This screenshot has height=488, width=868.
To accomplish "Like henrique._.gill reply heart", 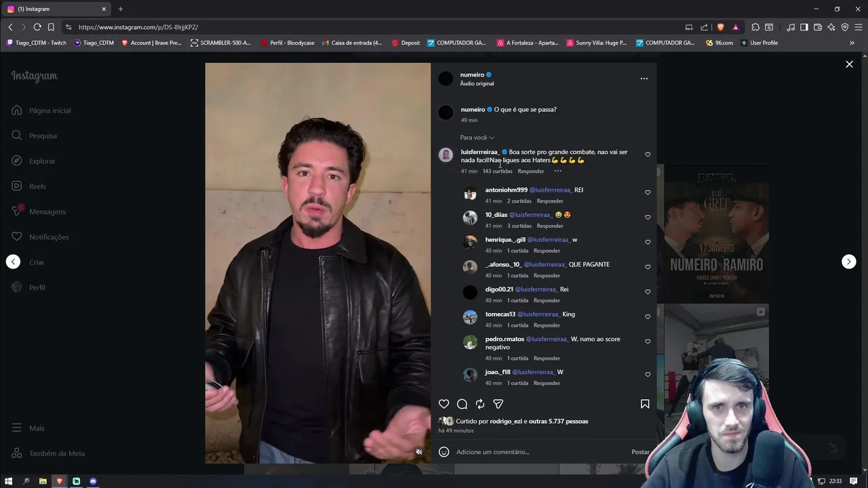I will click(x=648, y=242).
